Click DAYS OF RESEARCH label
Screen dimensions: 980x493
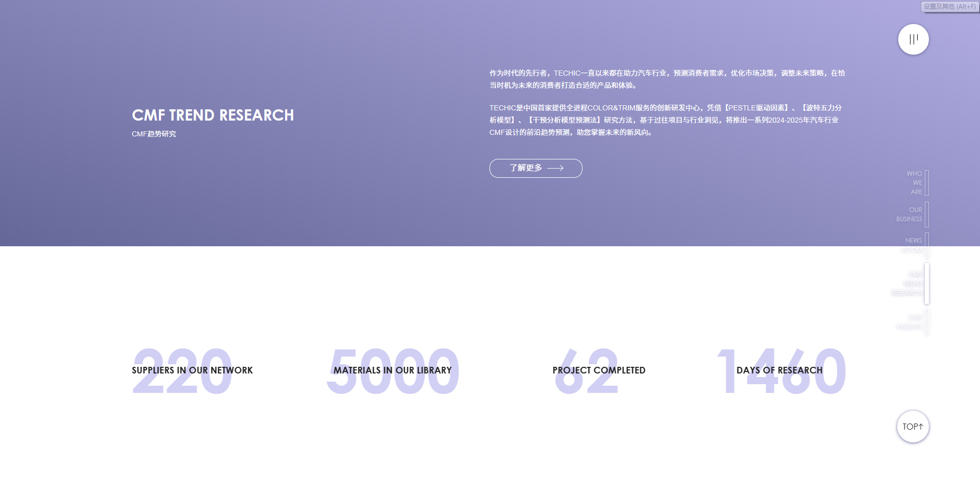(779, 370)
